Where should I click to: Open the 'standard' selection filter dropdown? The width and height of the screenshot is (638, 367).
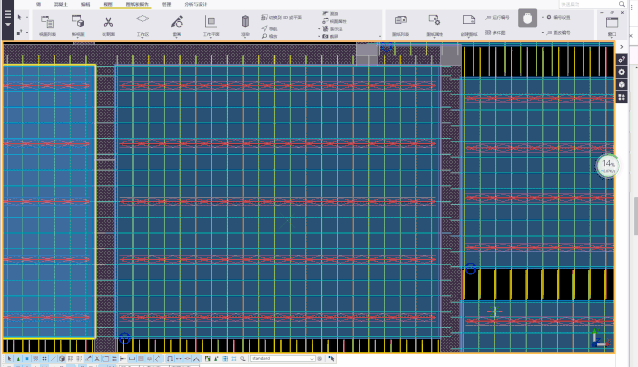pyautogui.click(x=282, y=358)
